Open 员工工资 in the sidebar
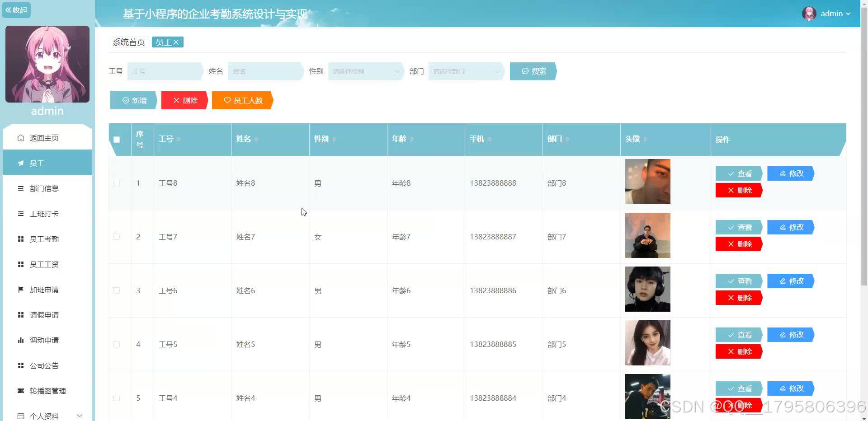868x421 pixels. [x=47, y=264]
